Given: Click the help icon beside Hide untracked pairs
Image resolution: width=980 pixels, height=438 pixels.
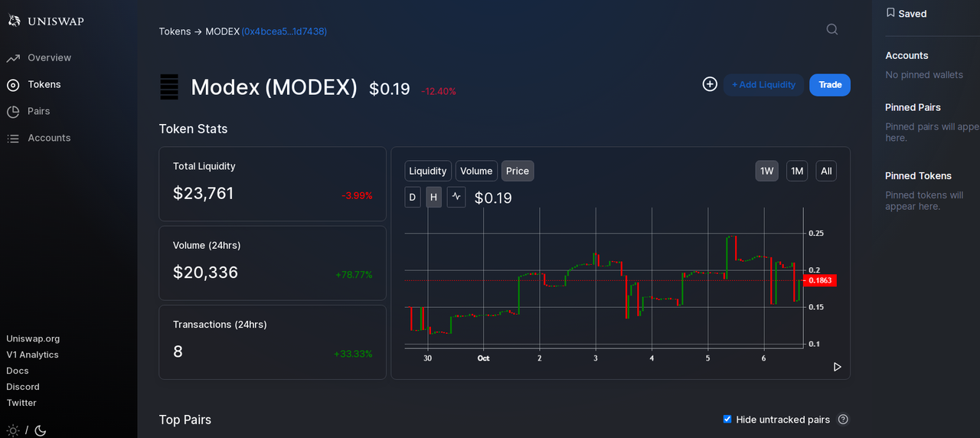Looking at the screenshot, I should click(x=843, y=420).
